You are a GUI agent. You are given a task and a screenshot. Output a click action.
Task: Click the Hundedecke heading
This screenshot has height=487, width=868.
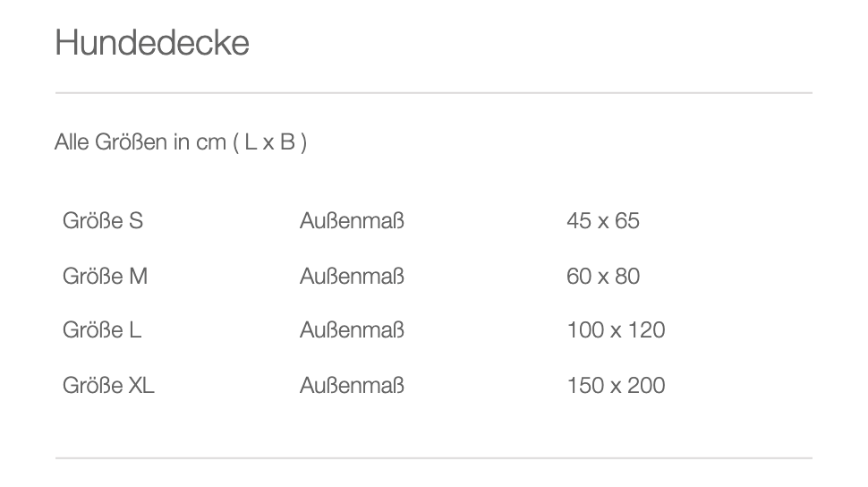click(152, 43)
